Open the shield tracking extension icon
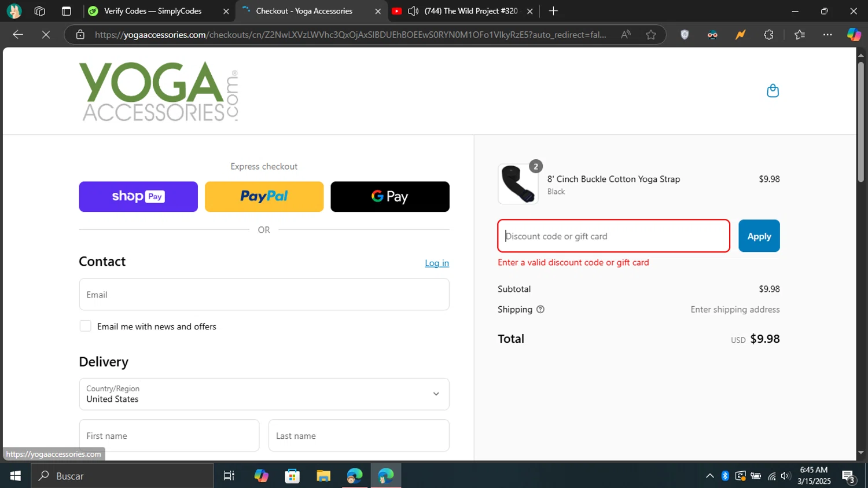Screen dimensions: 868x488 pos(685,35)
